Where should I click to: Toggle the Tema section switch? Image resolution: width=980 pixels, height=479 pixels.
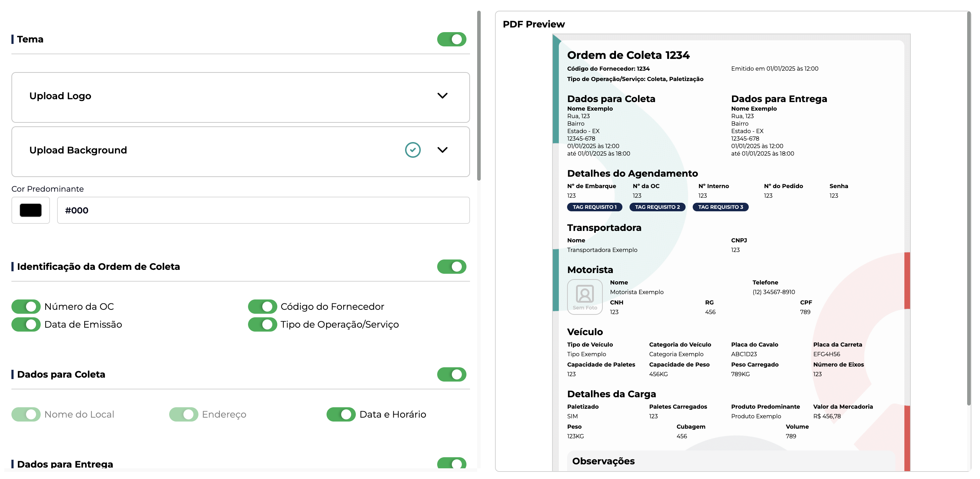click(451, 39)
